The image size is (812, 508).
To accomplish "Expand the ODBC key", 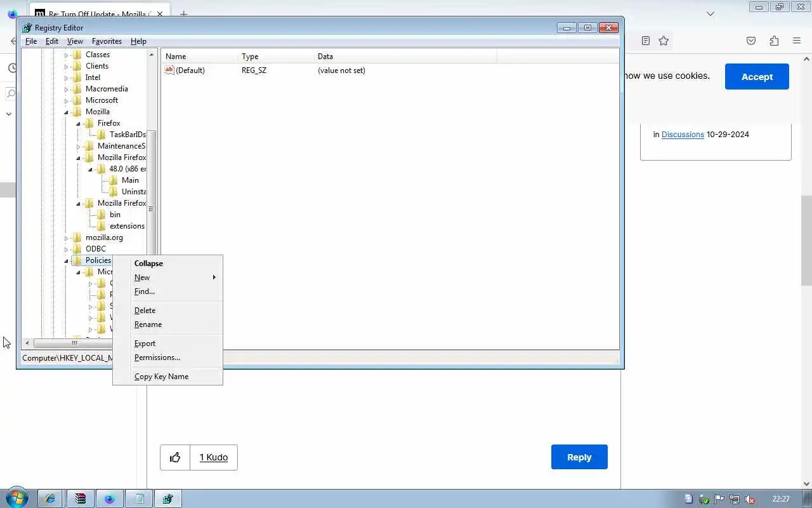I will 66,250.
